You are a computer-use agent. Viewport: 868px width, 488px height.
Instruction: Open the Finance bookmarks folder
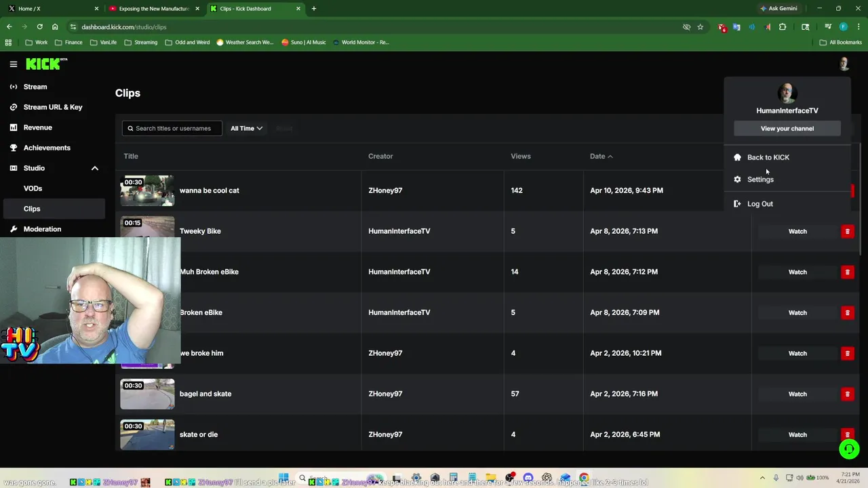coord(68,42)
